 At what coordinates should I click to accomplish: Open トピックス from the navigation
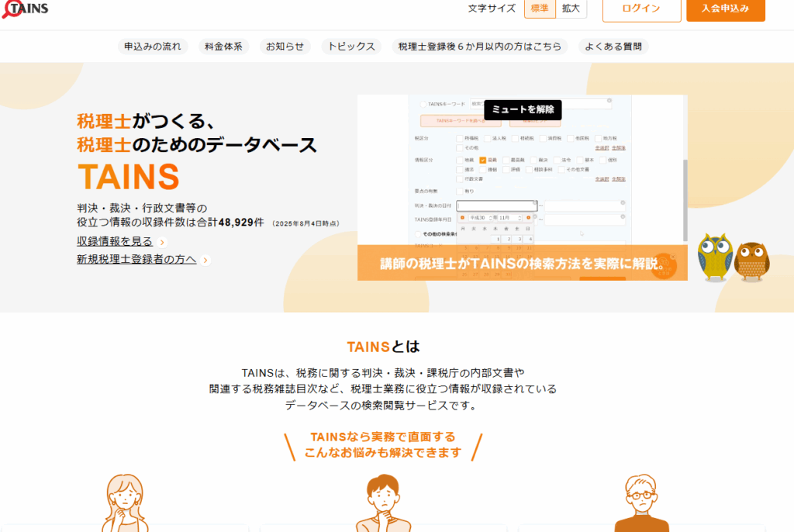pyautogui.click(x=351, y=47)
